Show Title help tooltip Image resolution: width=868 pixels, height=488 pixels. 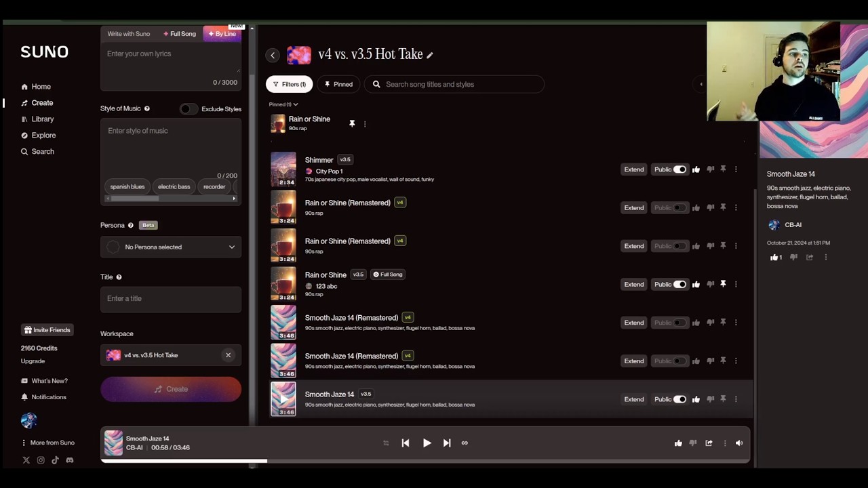119,277
